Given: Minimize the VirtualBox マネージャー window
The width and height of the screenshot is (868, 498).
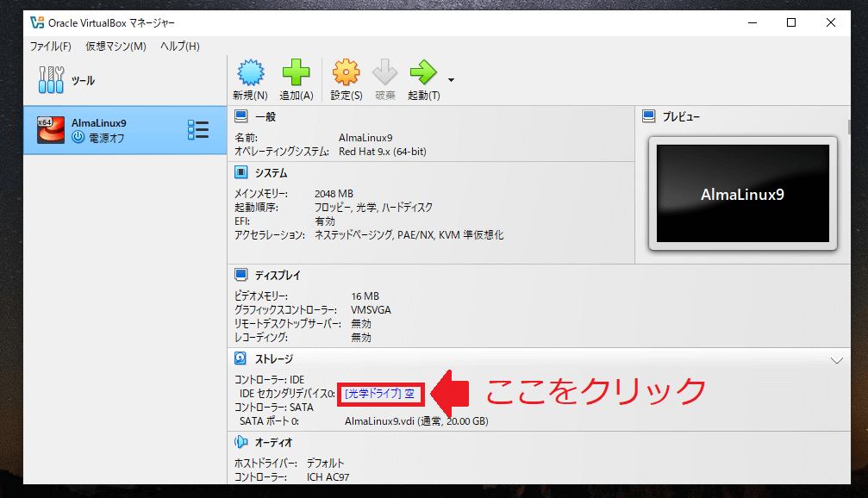Looking at the screenshot, I should [x=752, y=22].
